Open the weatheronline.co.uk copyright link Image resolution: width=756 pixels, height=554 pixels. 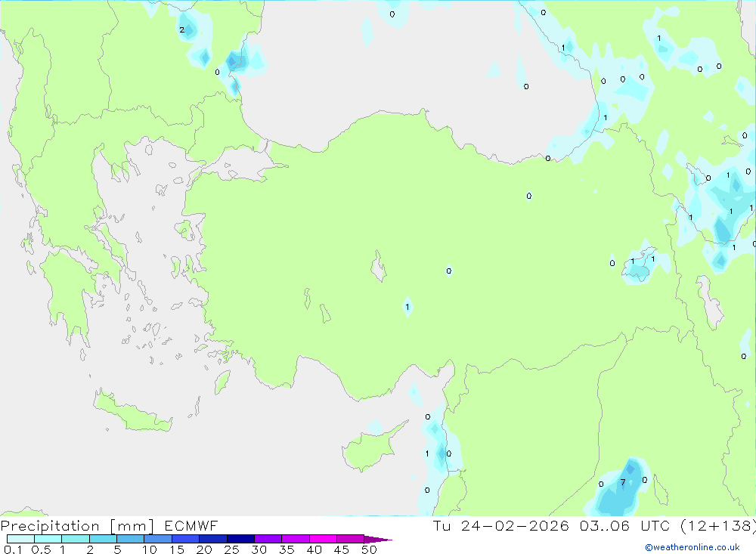692,547
